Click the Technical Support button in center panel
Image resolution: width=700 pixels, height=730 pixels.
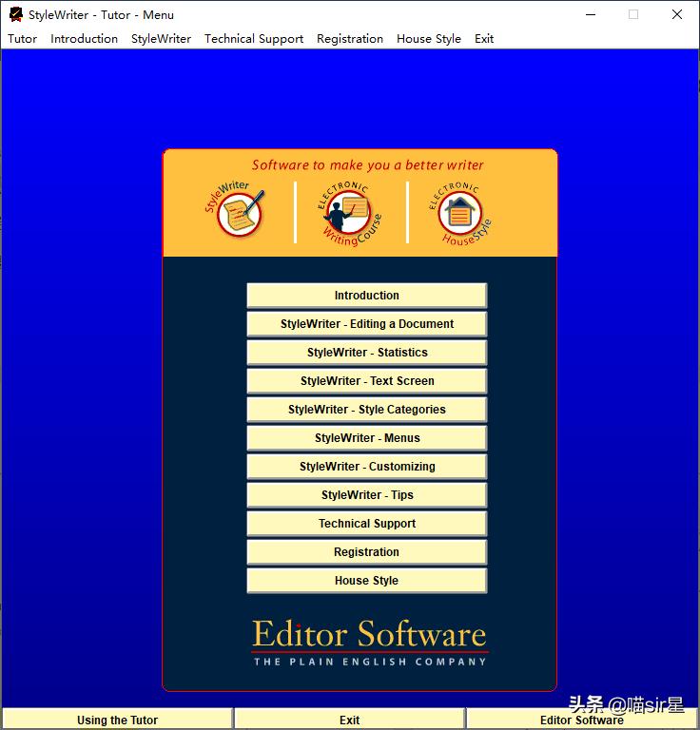pos(367,524)
